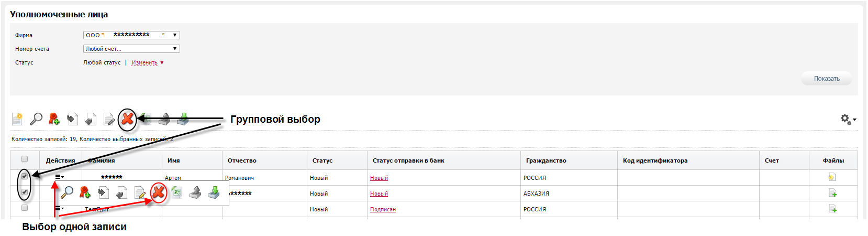Click red X delete in row popup menu
The image size is (868, 236).
158,193
